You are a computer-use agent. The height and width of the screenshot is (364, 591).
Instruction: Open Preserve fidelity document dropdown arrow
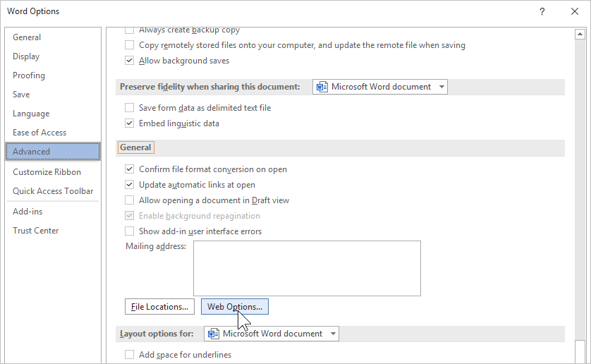coord(441,87)
